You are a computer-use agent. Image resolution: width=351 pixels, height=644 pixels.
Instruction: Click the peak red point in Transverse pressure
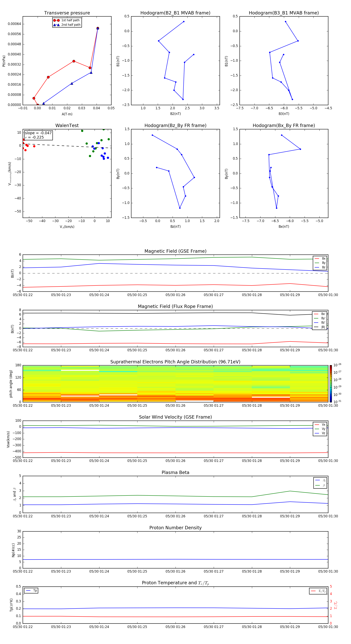[x=98, y=28]
